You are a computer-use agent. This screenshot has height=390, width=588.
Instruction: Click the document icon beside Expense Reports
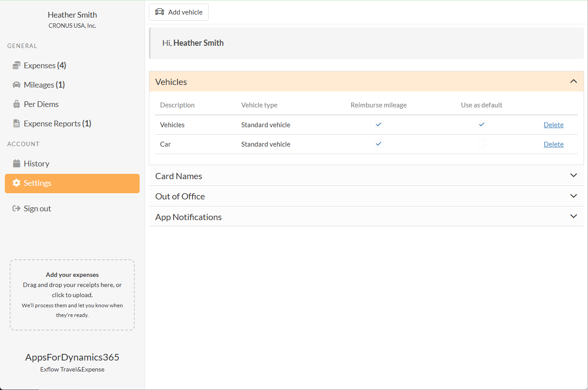(16, 124)
